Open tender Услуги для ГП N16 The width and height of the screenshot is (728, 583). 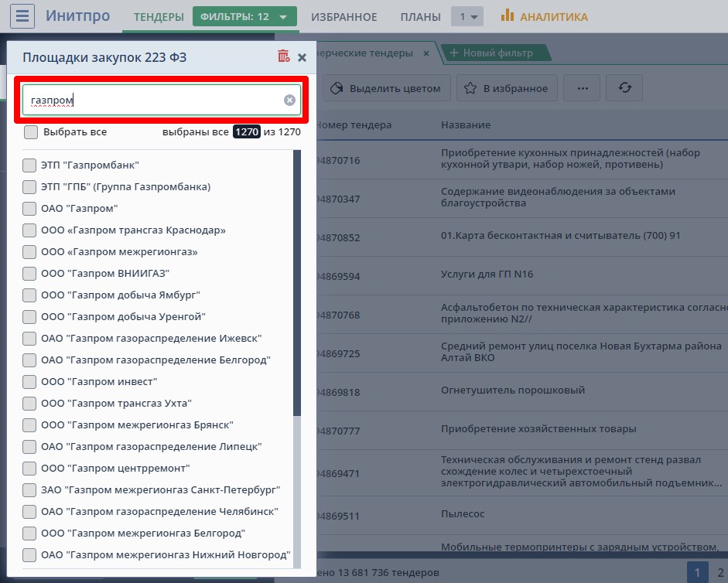pyautogui.click(x=487, y=274)
